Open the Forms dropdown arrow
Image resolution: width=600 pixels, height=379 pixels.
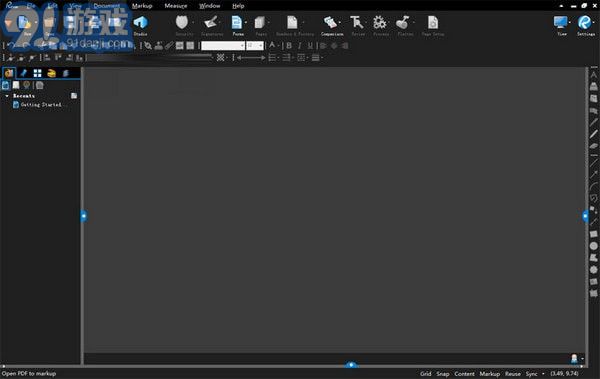[x=246, y=23]
